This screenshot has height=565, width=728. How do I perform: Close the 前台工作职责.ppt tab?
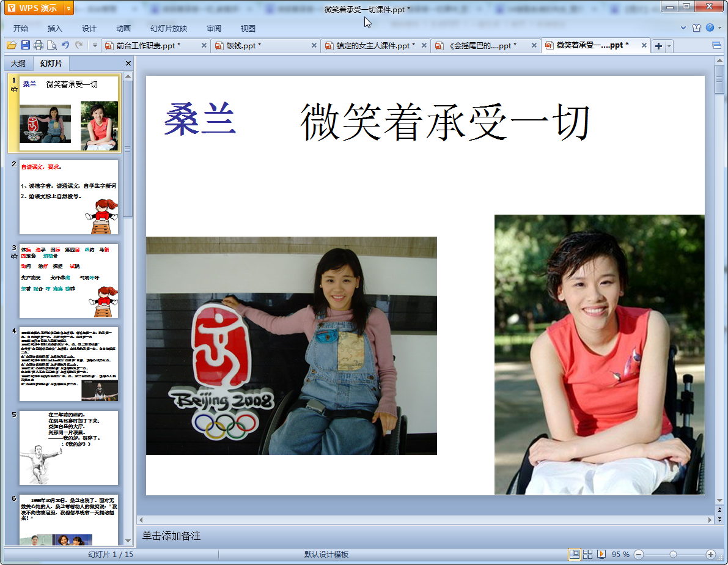[204, 45]
